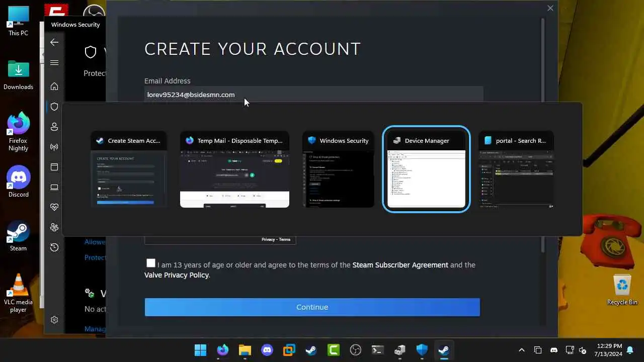The width and height of the screenshot is (644, 362).
Task: Click the blue Continue button
Action: coord(312,307)
